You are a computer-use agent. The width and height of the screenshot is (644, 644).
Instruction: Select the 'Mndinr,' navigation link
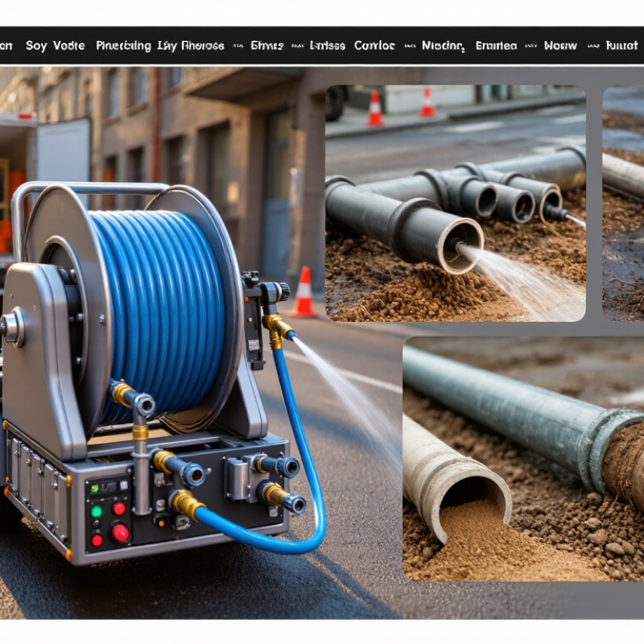pos(444,46)
